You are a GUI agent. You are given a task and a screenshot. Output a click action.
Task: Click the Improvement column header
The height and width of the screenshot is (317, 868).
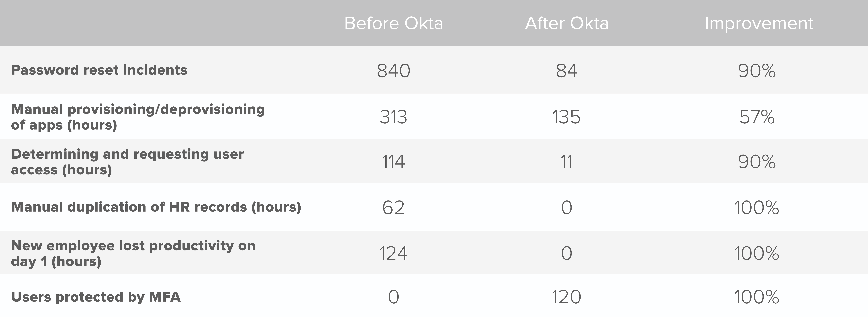(759, 23)
